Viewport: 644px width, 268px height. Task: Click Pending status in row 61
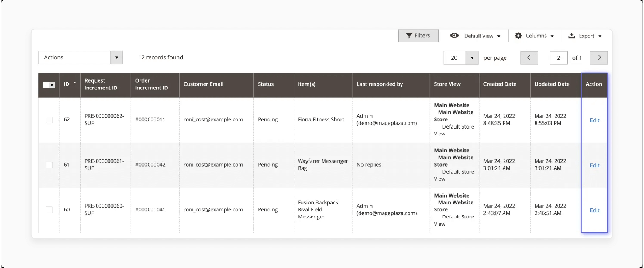[268, 165]
